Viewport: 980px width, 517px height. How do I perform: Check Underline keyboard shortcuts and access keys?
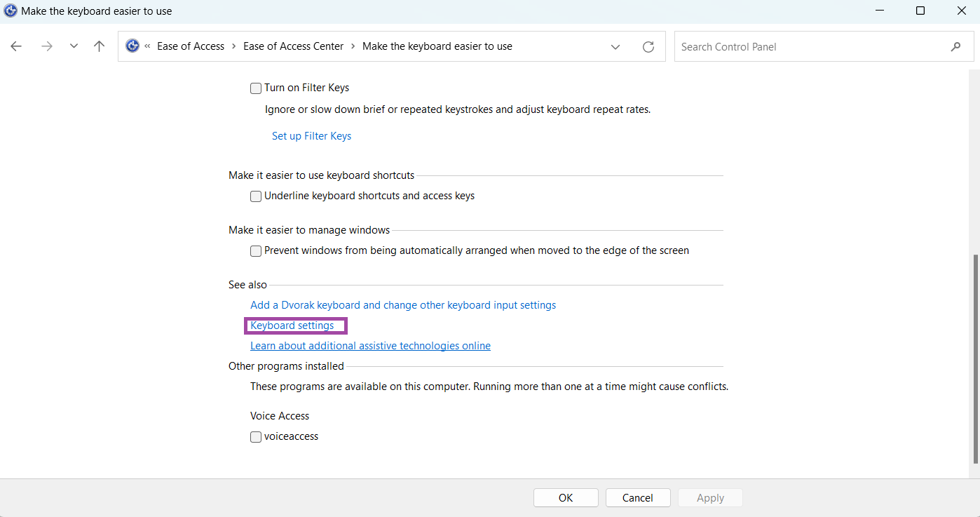click(256, 196)
